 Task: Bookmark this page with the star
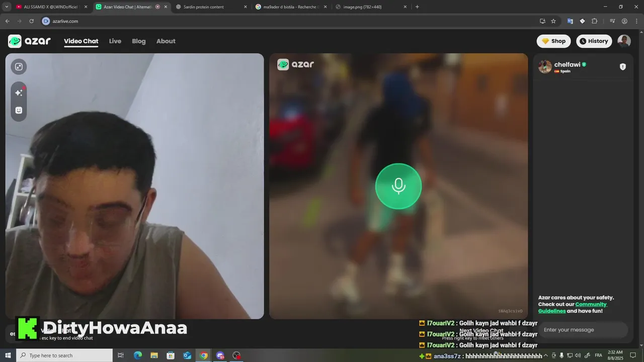pyautogui.click(x=553, y=21)
